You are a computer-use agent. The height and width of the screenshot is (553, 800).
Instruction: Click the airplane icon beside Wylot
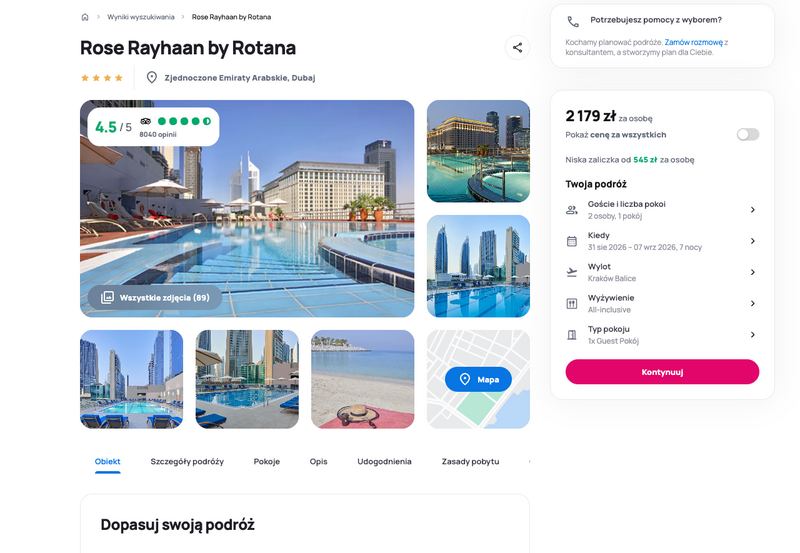pyautogui.click(x=572, y=272)
